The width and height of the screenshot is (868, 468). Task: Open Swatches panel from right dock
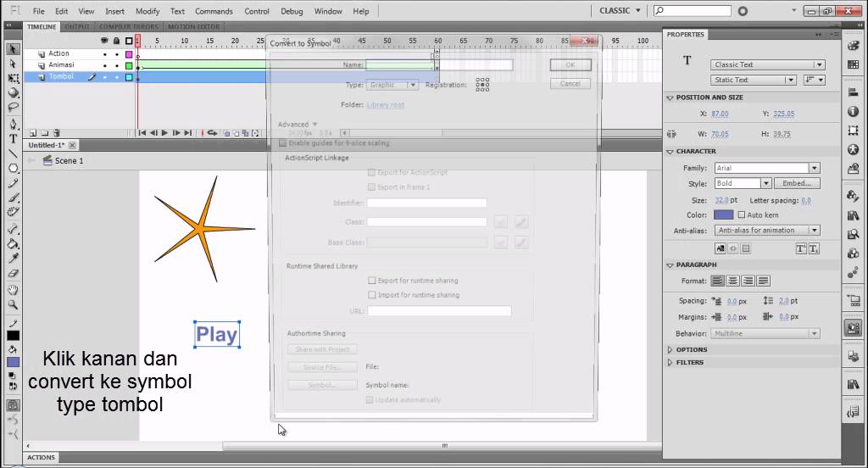(853, 64)
